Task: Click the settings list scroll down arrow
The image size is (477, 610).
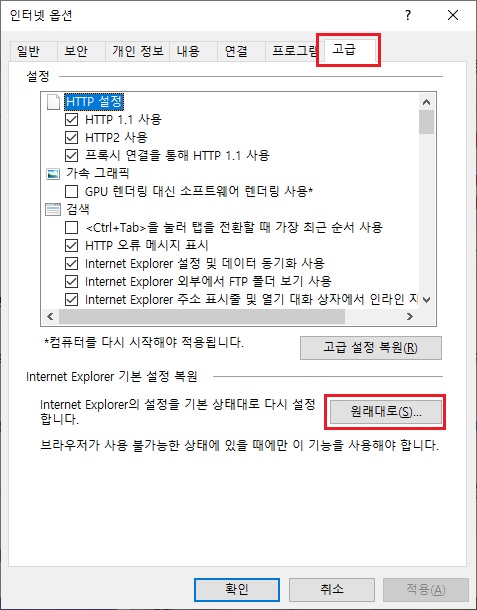Action: point(426,300)
